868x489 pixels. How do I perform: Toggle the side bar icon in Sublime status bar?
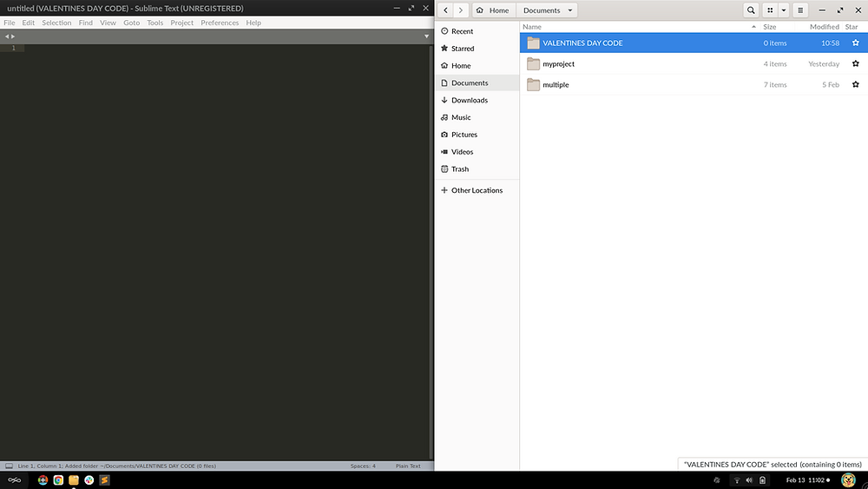[x=9, y=466]
